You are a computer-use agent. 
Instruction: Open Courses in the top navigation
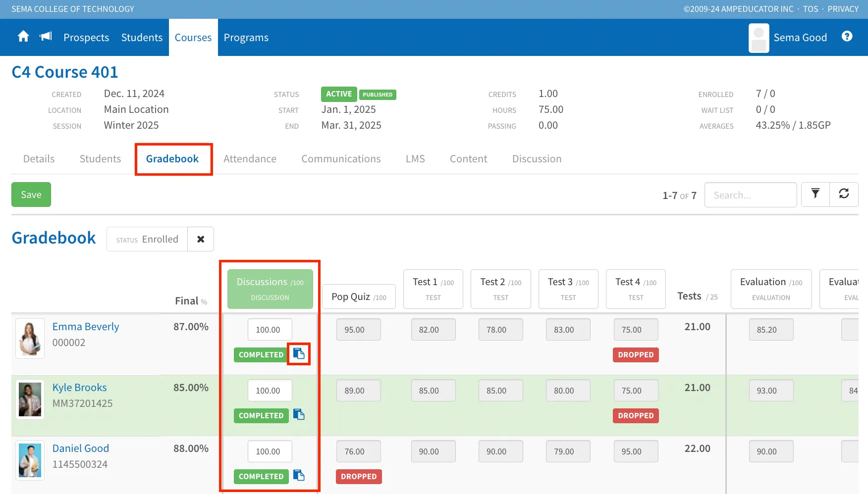tap(193, 38)
